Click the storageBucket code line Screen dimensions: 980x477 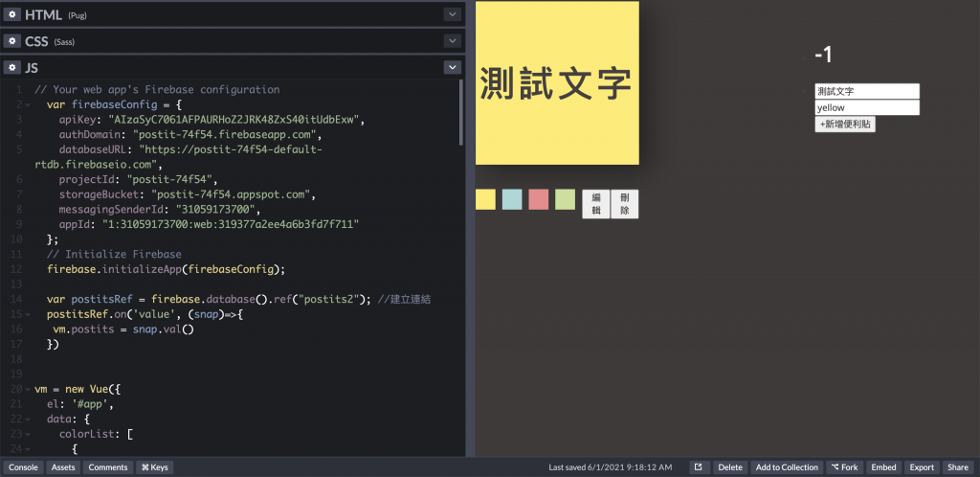tap(188, 194)
